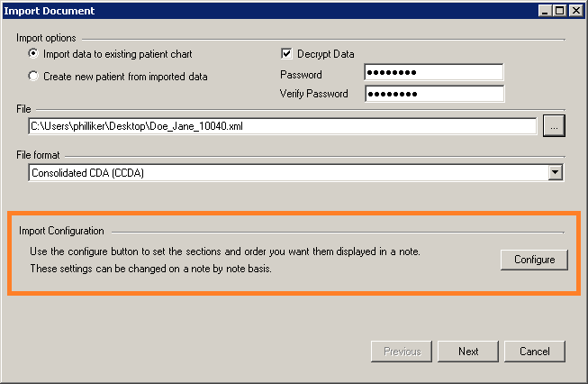This screenshot has width=588, height=384.
Task: Maximize the Import Document window
Action: click(560, 11)
